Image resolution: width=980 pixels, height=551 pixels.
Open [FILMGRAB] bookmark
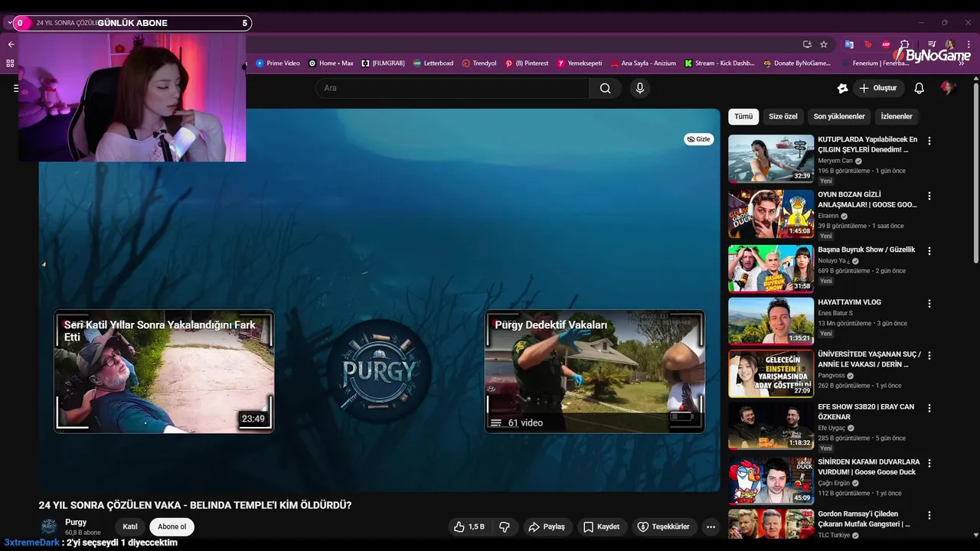click(383, 64)
